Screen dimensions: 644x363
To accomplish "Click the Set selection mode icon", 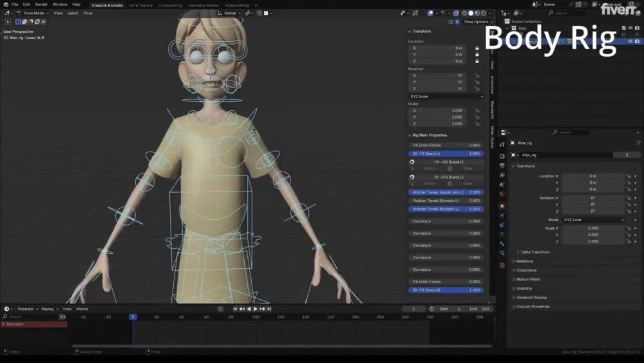I will pyautogui.click(x=18, y=22).
